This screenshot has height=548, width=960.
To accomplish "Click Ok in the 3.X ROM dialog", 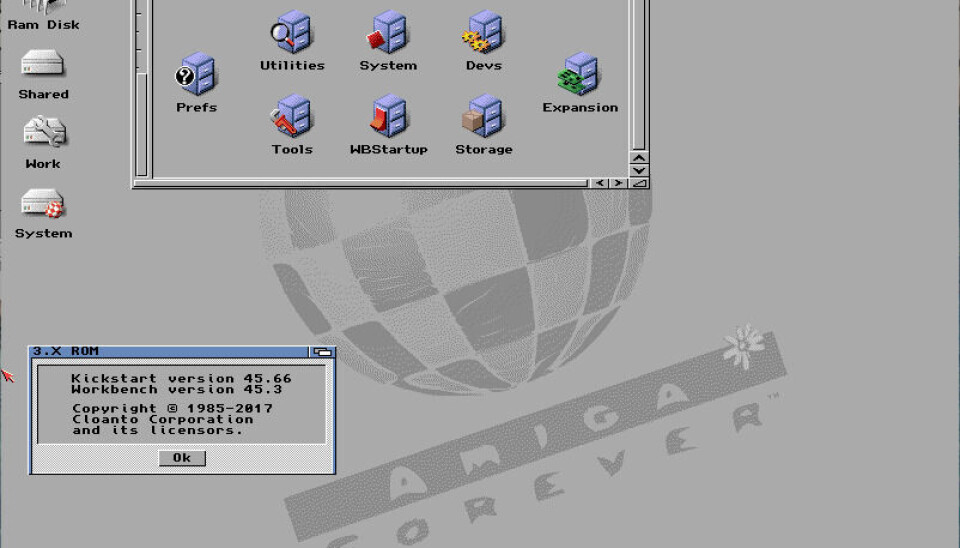I will point(182,458).
